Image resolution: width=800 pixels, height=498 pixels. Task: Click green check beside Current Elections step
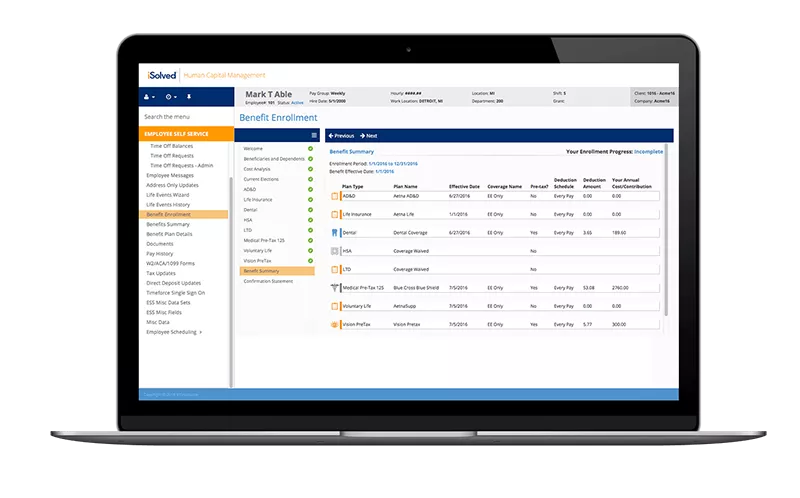(x=310, y=179)
